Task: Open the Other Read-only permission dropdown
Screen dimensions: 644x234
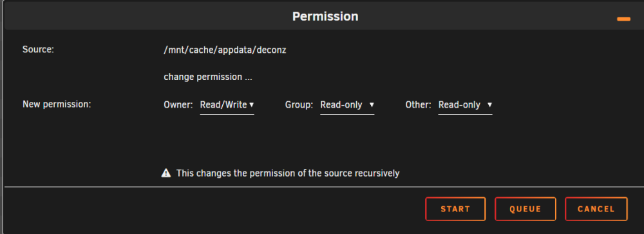Action: pyautogui.click(x=466, y=105)
